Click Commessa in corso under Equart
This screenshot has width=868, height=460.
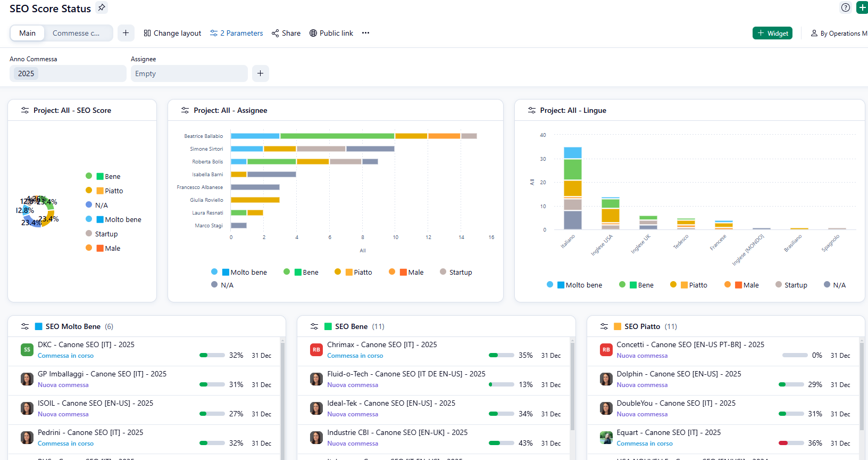click(x=645, y=443)
